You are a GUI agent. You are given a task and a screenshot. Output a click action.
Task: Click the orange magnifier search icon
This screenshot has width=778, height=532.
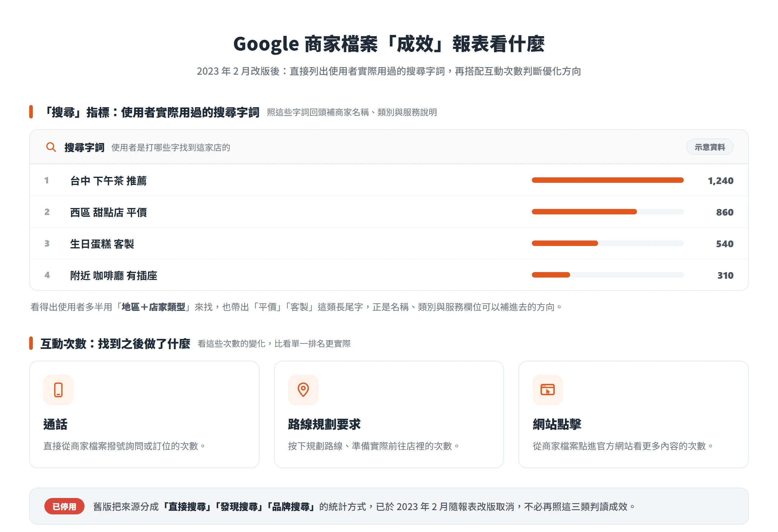tap(51, 147)
